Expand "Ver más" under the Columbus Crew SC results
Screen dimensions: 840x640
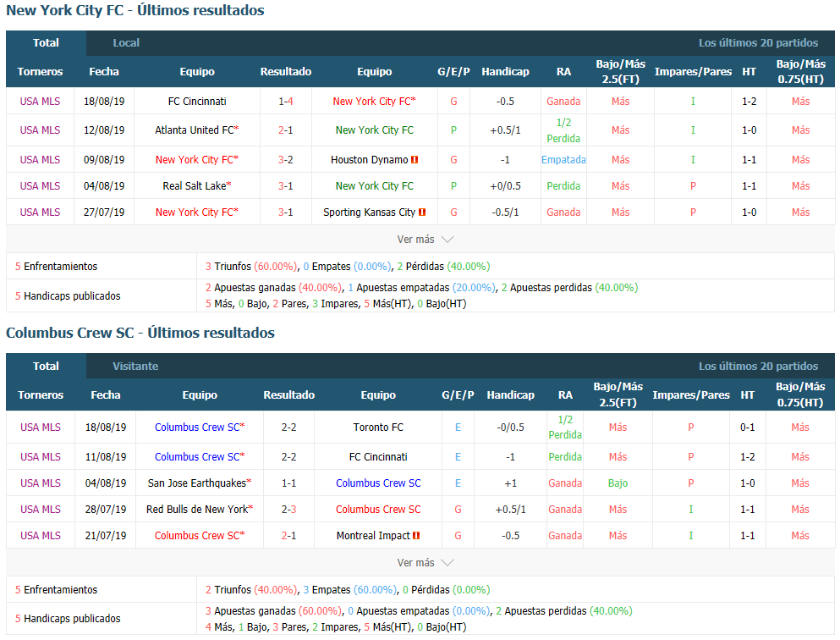pos(425,563)
